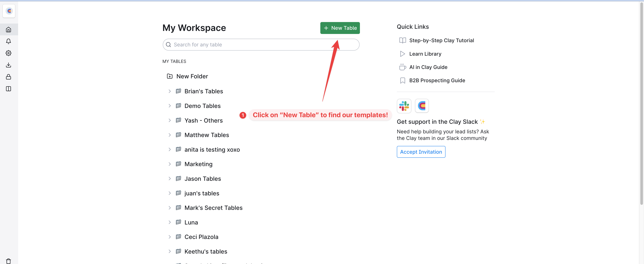
Task: Click the Slack logo icon
Action: (x=404, y=106)
